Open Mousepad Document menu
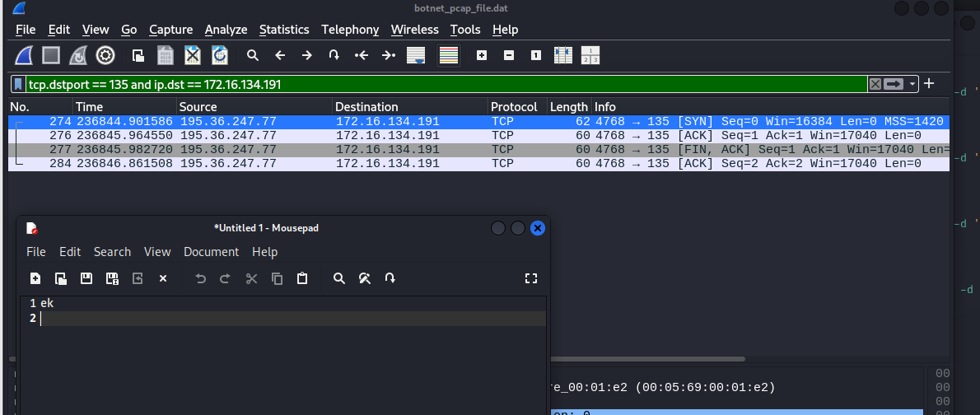This screenshot has width=980, height=415. pos(212,252)
